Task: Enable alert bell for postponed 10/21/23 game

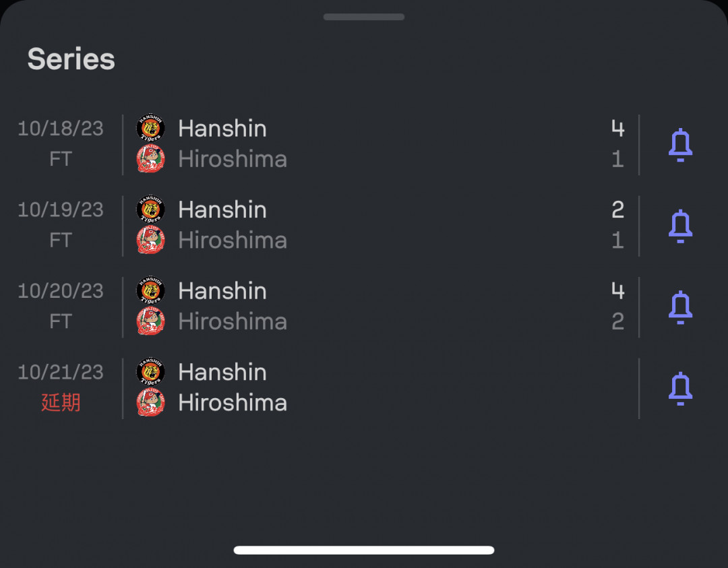Action: coord(680,388)
